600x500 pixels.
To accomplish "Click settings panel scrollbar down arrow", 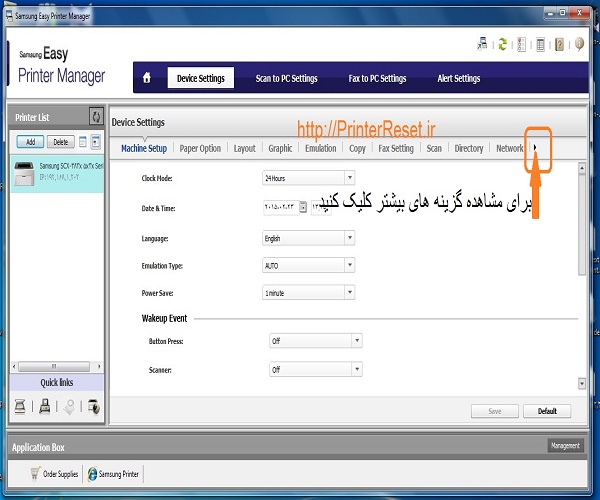I will pos(582,383).
